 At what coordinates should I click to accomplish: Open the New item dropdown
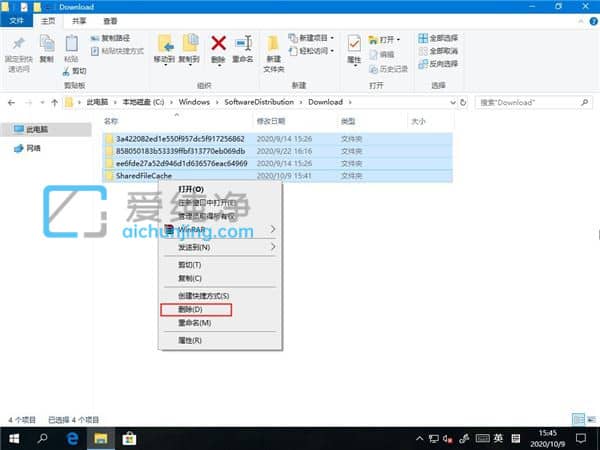(311, 38)
